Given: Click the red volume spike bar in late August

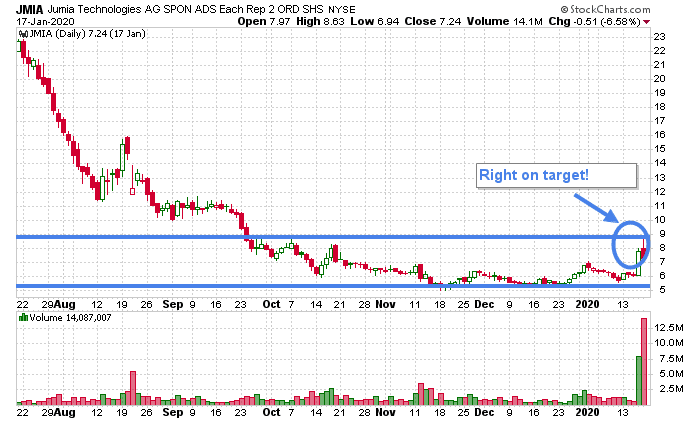Looking at the screenshot, I should (133, 388).
